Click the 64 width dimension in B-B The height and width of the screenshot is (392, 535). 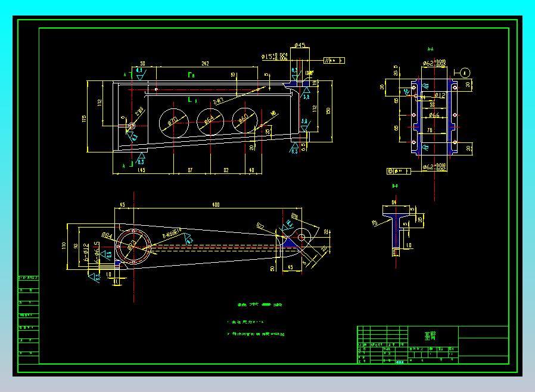click(x=394, y=203)
